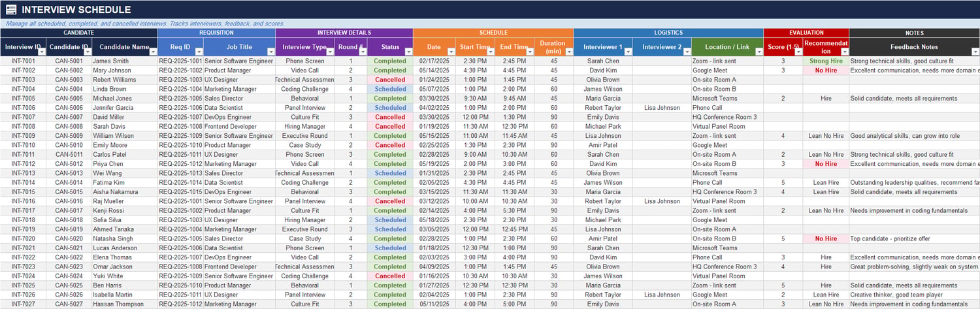Select Lean Hire in Fatima Kim row

826,182
